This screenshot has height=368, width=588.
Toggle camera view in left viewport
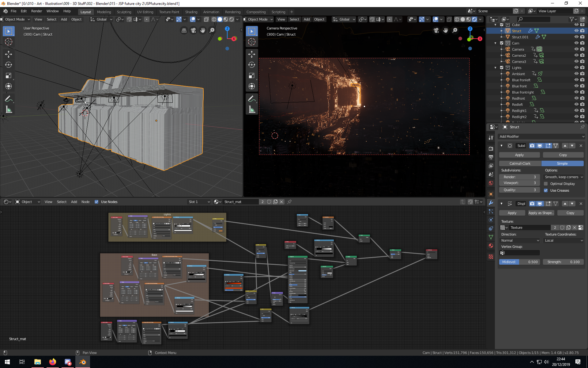pos(193,30)
